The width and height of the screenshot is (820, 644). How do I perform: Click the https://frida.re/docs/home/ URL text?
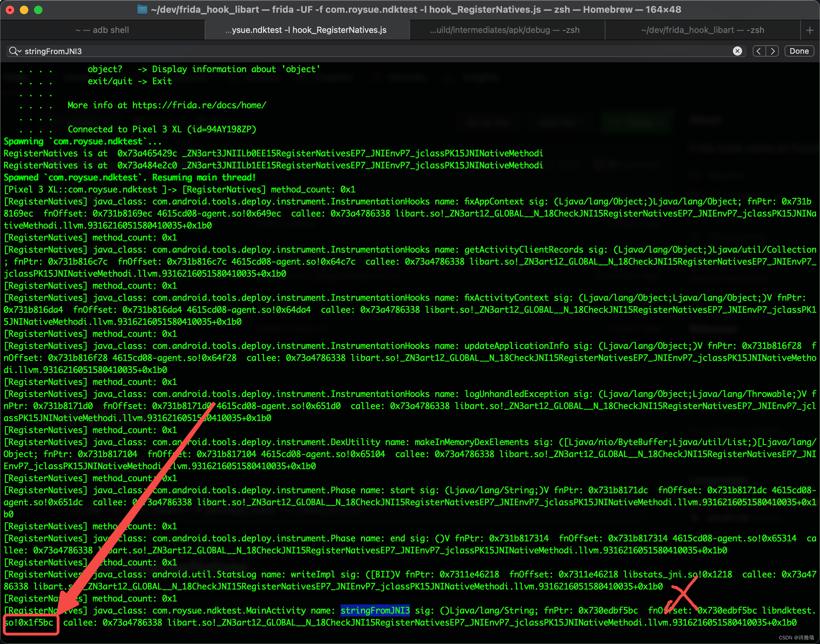(199, 105)
